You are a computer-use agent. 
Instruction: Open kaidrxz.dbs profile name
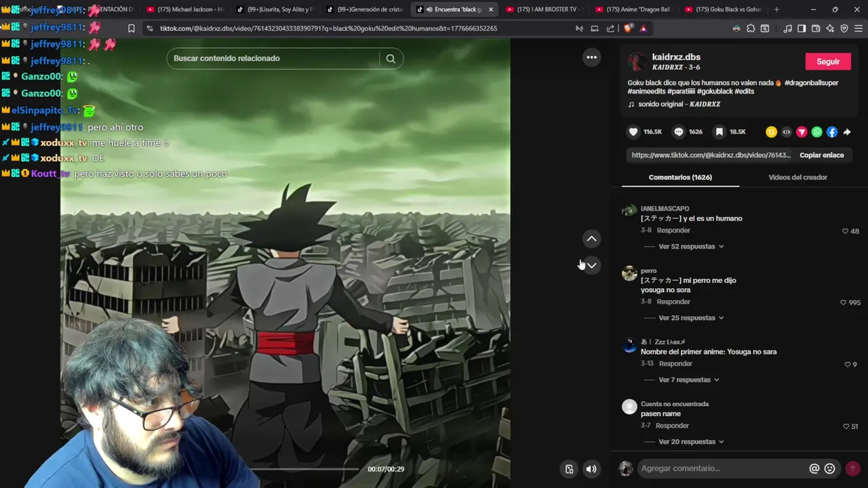tap(676, 57)
